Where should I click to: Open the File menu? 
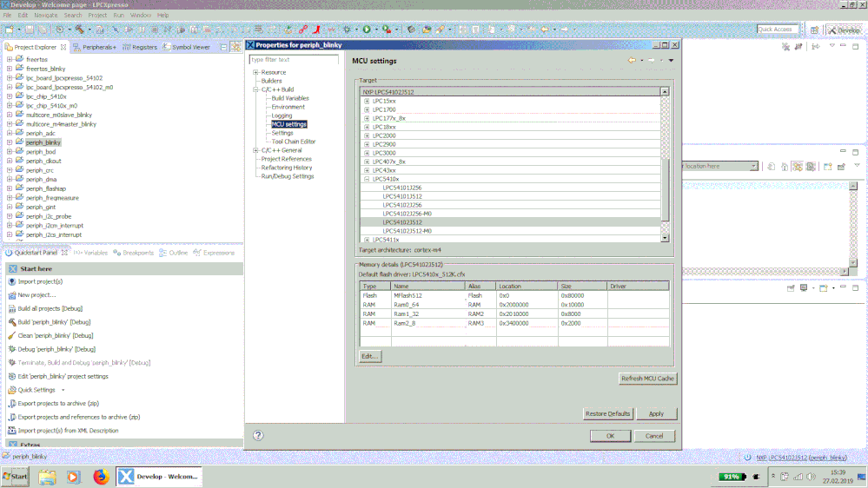[7, 15]
